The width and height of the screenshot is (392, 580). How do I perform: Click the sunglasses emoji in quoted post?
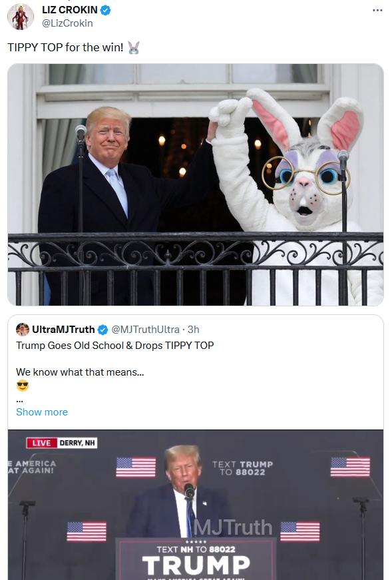tap(23, 386)
